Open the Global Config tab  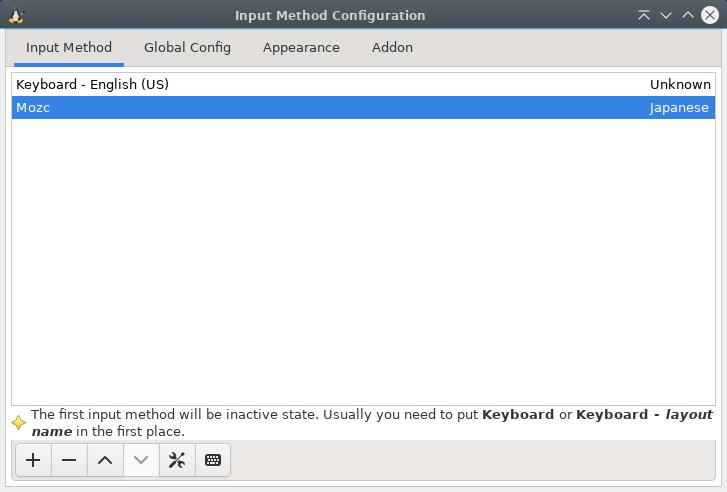(187, 48)
